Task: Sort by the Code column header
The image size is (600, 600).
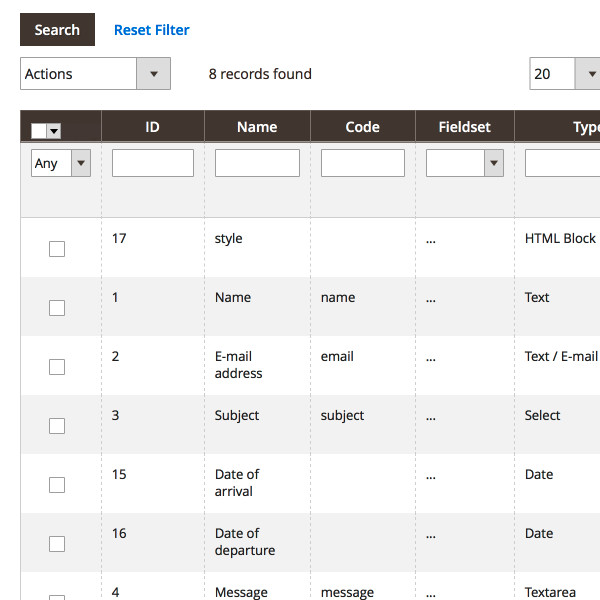Action: (x=362, y=127)
